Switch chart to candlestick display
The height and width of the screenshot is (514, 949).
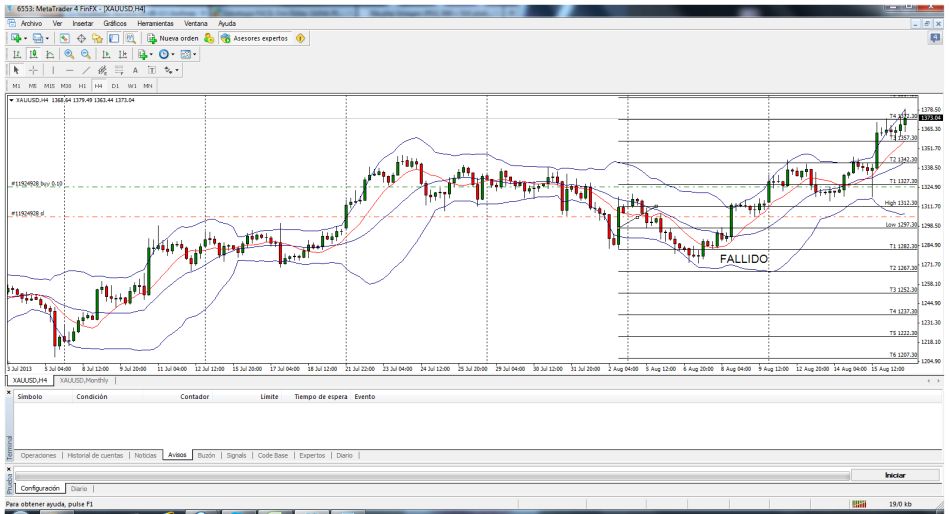(x=31, y=54)
